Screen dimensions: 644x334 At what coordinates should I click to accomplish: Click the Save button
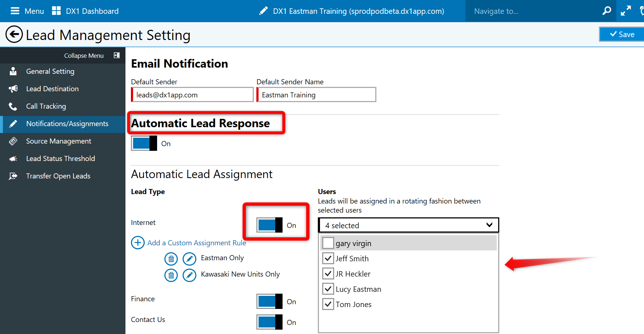pyautogui.click(x=622, y=34)
